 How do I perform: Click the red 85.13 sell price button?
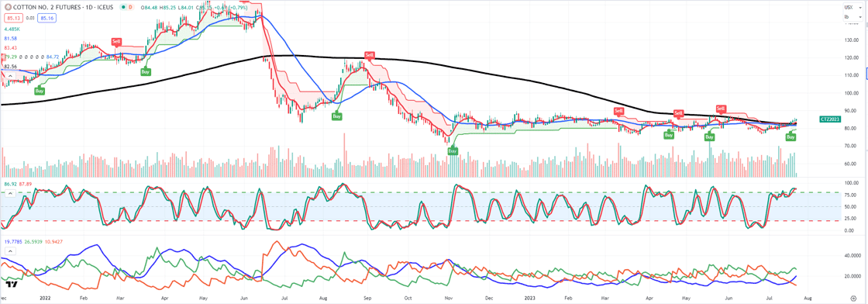(x=13, y=19)
